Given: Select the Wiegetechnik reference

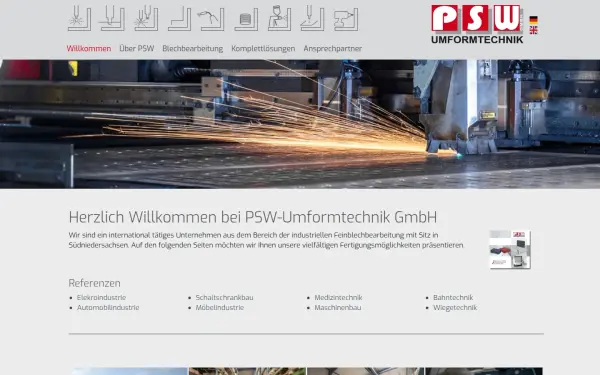Looking at the screenshot, I should (455, 307).
